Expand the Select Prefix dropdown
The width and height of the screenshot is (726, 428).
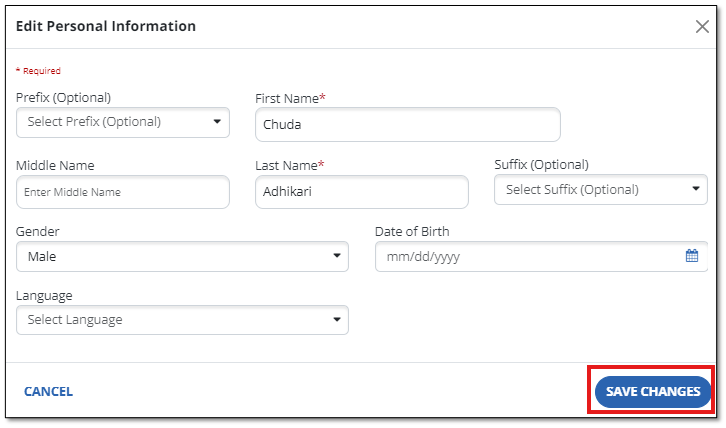point(123,122)
